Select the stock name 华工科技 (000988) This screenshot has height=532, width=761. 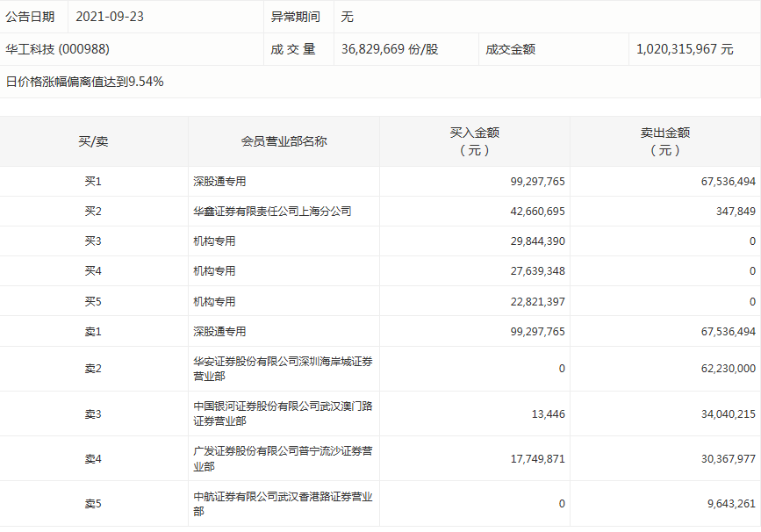57,49
